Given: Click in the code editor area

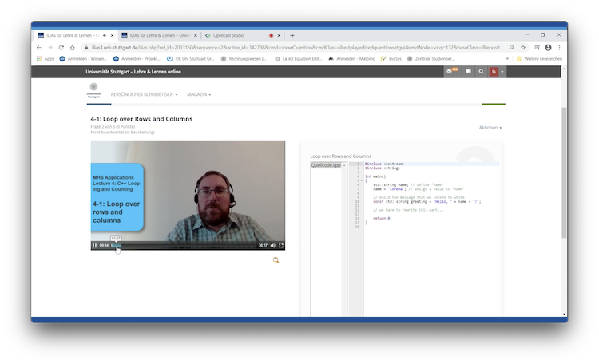Looking at the screenshot, I should [x=431, y=239].
